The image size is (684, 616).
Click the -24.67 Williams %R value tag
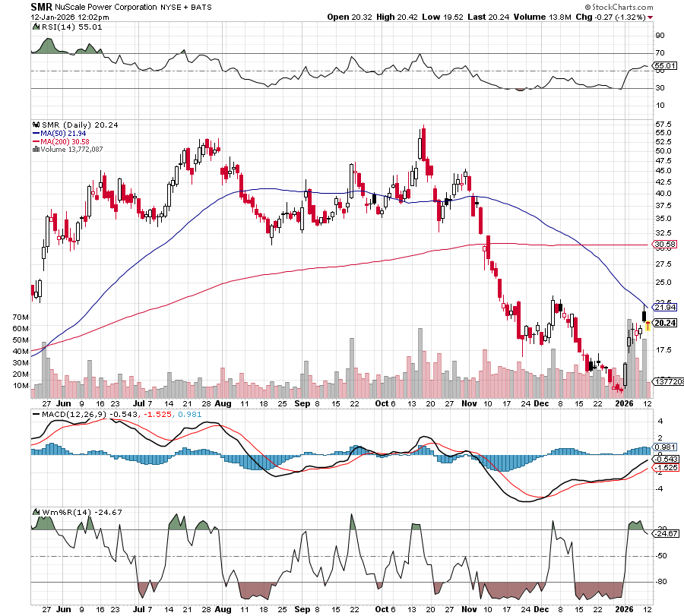[665, 534]
